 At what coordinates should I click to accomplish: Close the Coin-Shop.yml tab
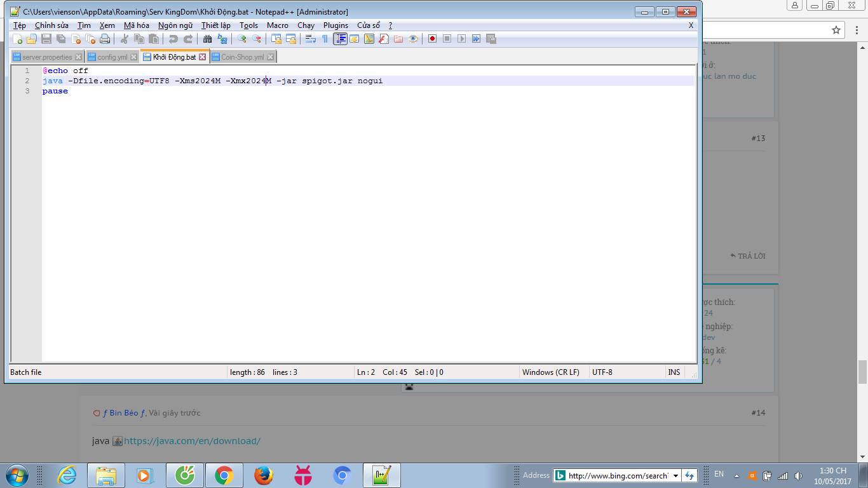pyautogui.click(x=270, y=57)
